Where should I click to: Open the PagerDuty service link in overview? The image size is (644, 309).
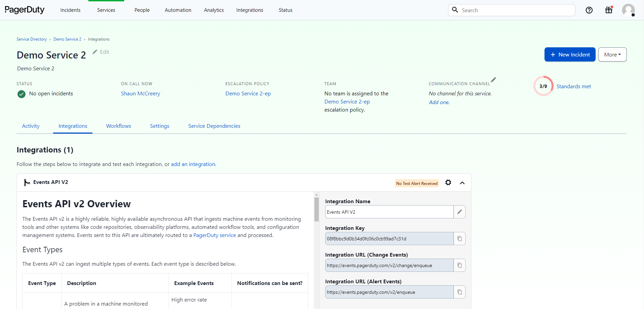(215, 235)
